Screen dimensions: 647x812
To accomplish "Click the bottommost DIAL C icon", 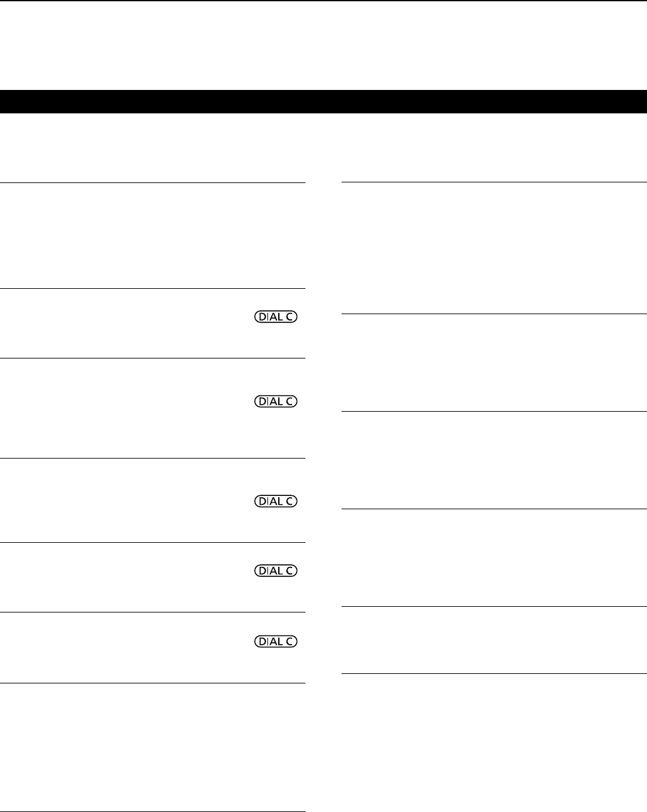I will pos(276,642).
